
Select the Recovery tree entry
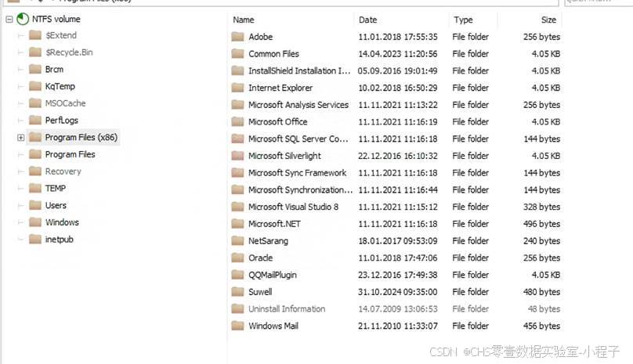pos(63,171)
